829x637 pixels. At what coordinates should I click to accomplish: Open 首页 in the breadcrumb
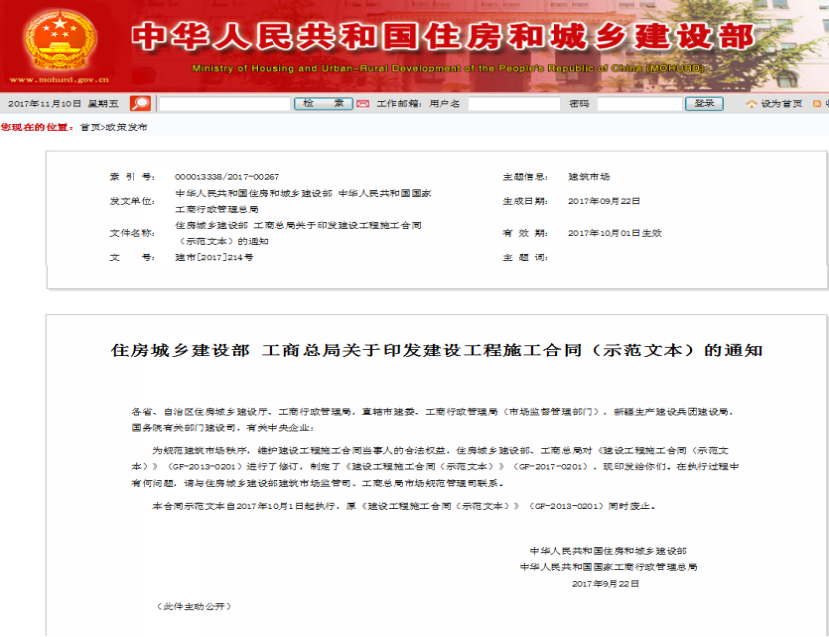click(x=89, y=128)
